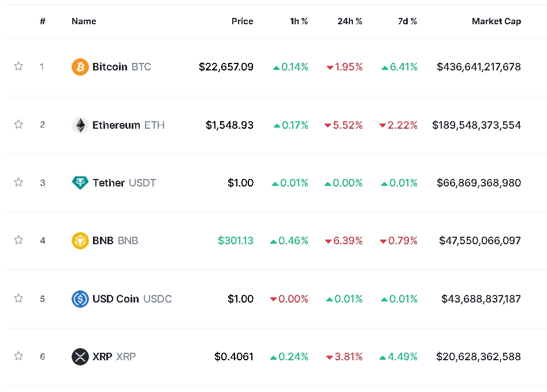Viewport: 547px width, 392px height.
Task: Click the BNB coin logo icon
Action: pyautogui.click(x=80, y=241)
